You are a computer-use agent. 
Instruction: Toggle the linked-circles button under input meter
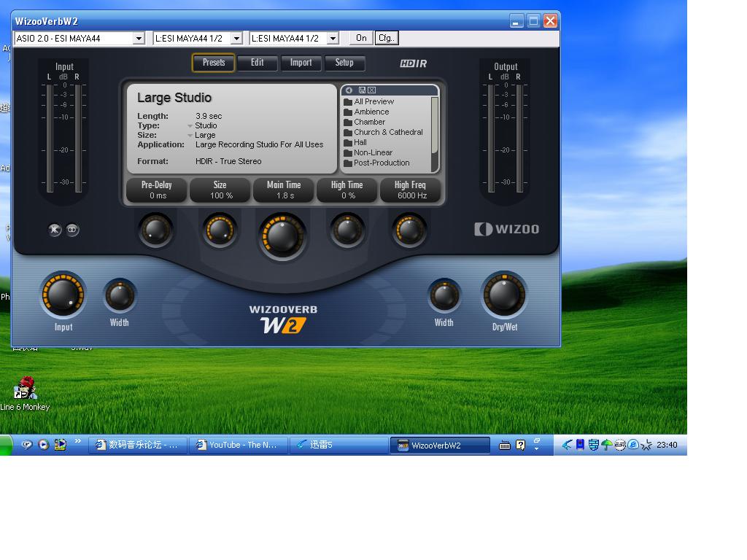pyautogui.click(x=72, y=230)
